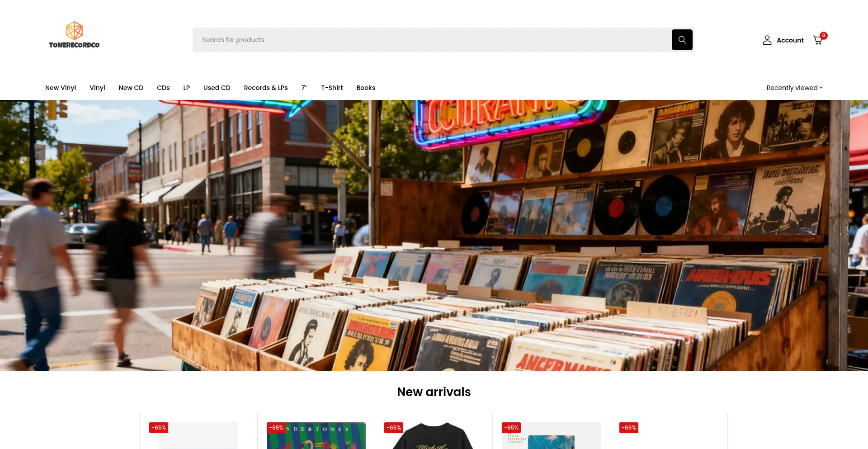This screenshot has width=868, height=449.
Task: Open the New Vinyl category
Action: pyautogui.click(x=60, y=88)
